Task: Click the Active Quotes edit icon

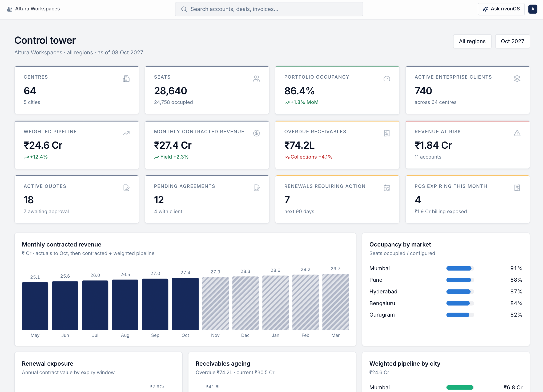Action: click(126, 188)
